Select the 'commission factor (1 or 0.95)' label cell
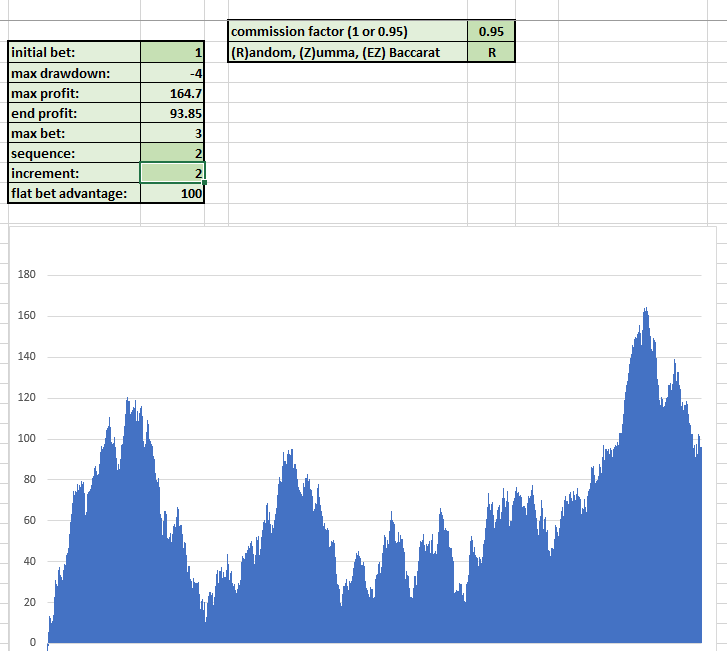 point(347,32)
